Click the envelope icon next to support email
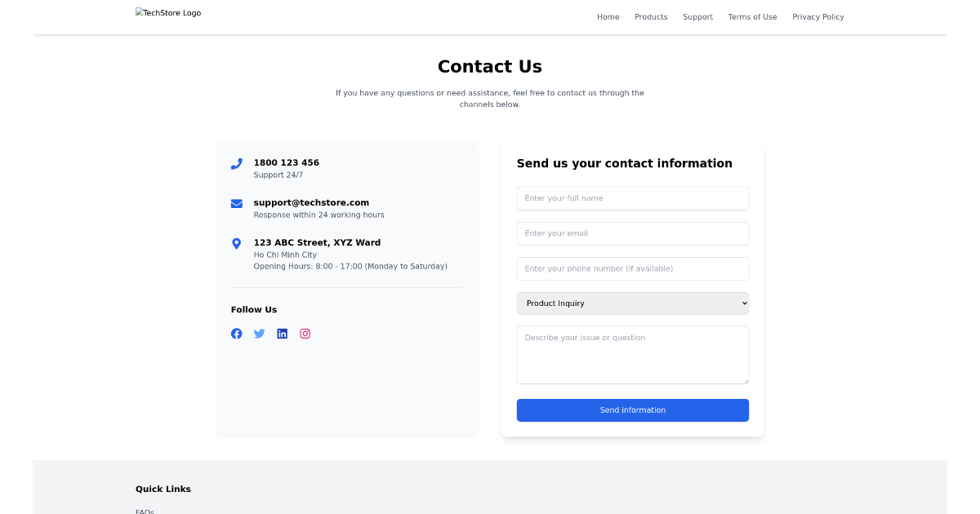Screen dimensions: 980x514 click(236, 203)
